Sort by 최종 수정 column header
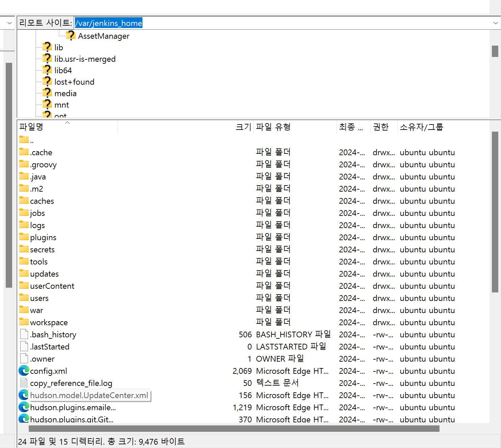This screenshot has height=448, width=501. [353, 127]
